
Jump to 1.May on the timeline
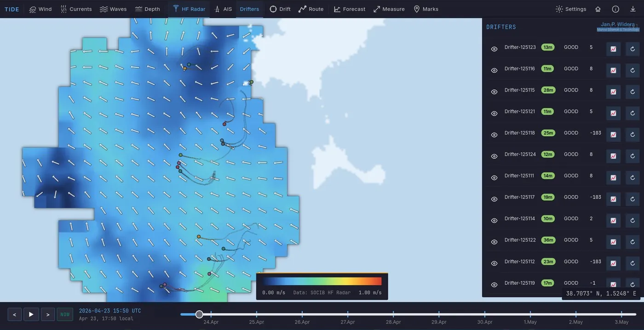(530, 322)
